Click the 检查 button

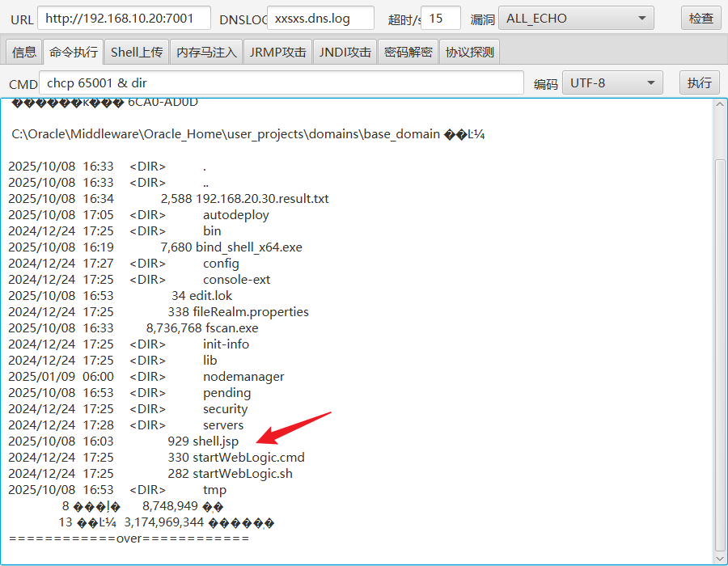click(x=700, y=18)
